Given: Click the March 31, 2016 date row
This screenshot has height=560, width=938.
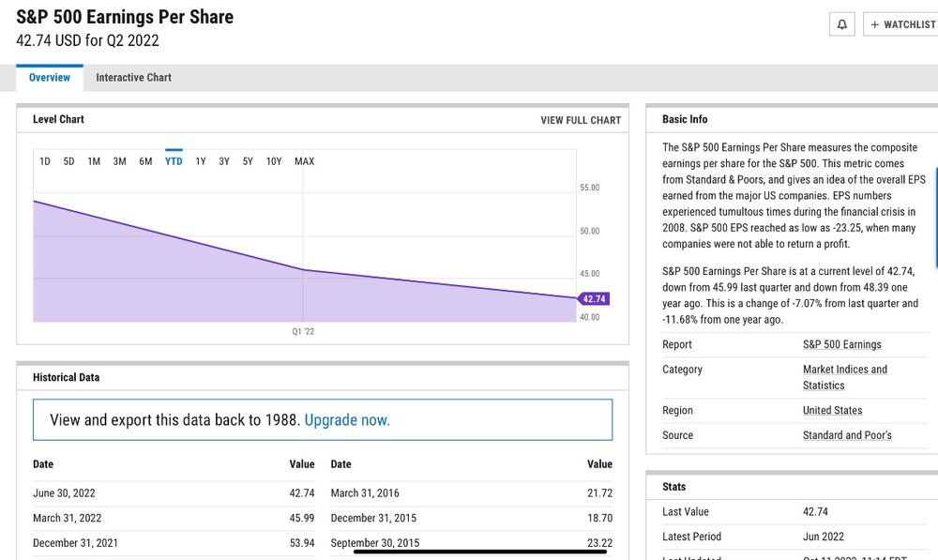Looking at the screenshot, I should [472, 493].
